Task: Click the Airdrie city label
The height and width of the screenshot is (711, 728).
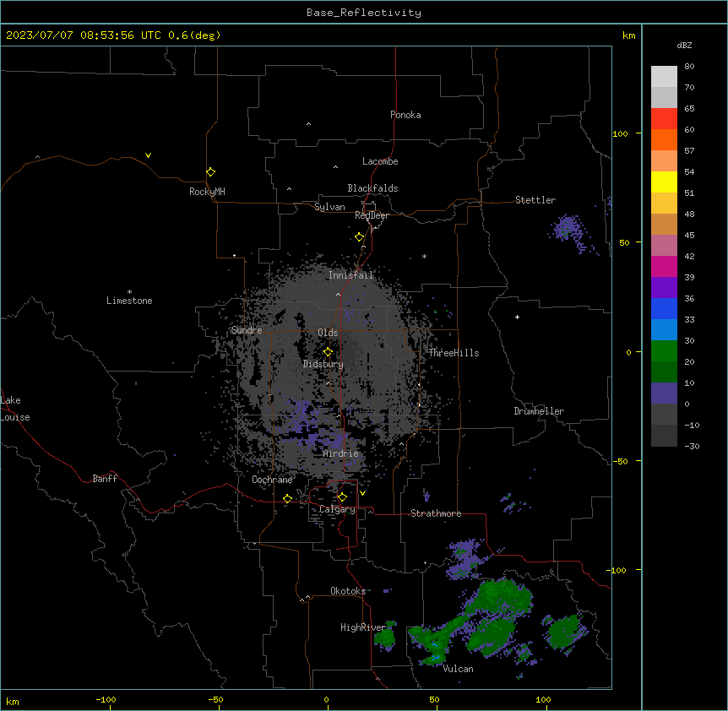Action: click(341, 453)
